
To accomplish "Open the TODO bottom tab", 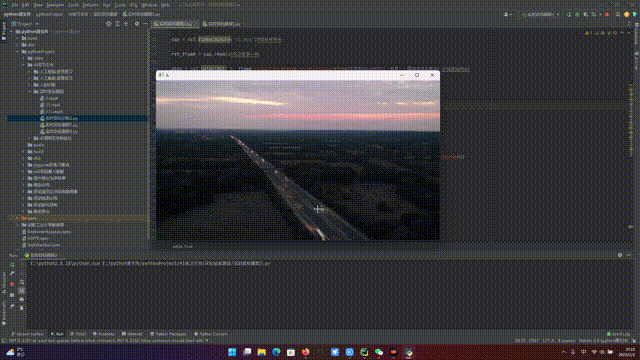I will click(x=78, y=334).
